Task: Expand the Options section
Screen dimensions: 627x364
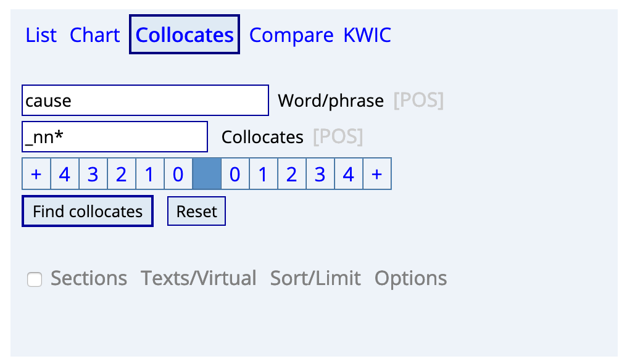Action: tap(410, 278)
